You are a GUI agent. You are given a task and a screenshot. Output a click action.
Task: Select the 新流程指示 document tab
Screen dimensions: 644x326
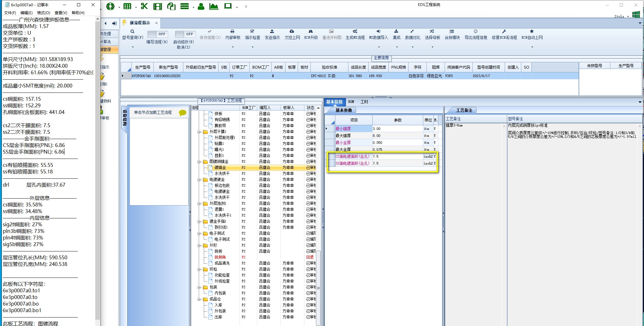point(140,23)
